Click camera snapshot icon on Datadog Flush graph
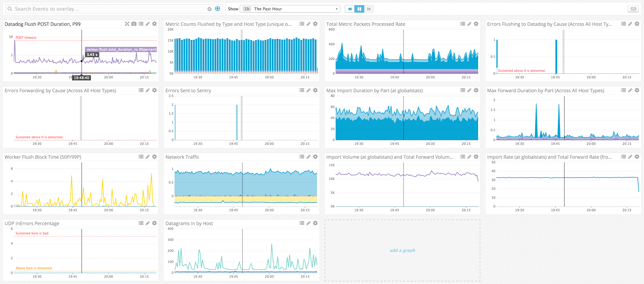The height and width of the screenshot is (284, 644). (134, 24)
